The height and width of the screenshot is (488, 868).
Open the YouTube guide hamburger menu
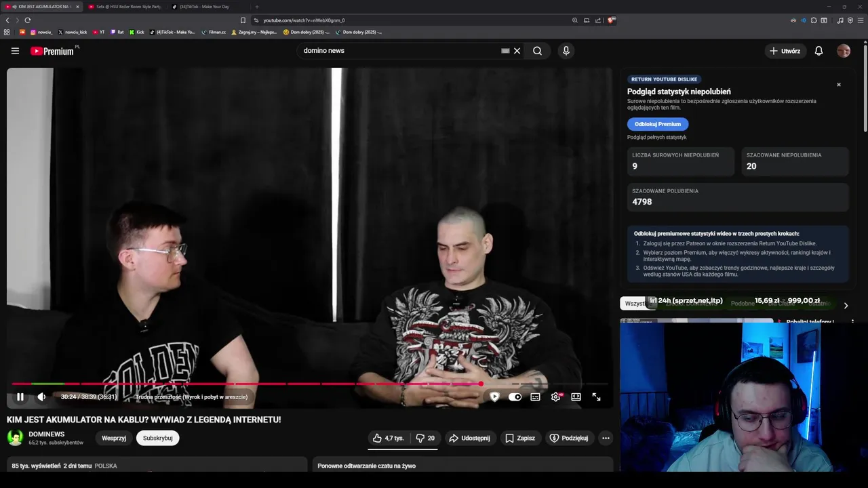(x=15, y=51)
